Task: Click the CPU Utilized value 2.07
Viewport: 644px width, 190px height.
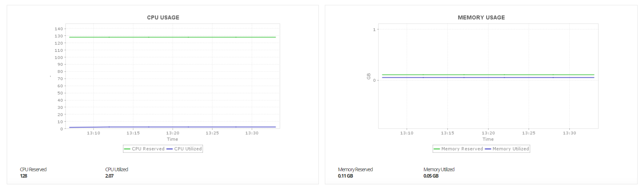Action: coord(109,176)
